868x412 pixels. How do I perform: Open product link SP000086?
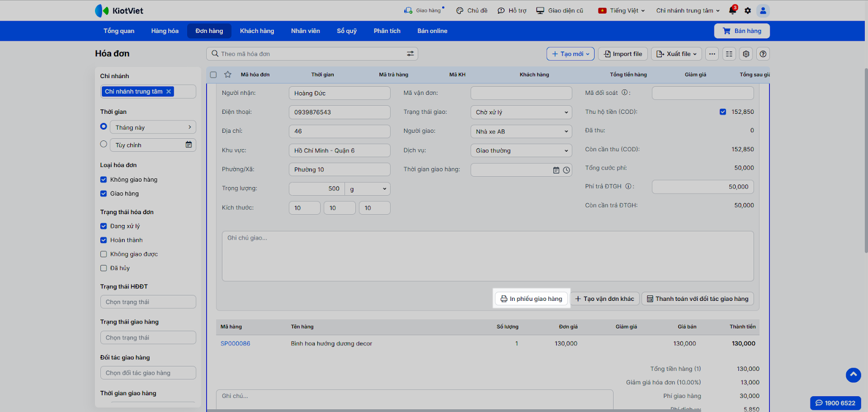point(235,344)
